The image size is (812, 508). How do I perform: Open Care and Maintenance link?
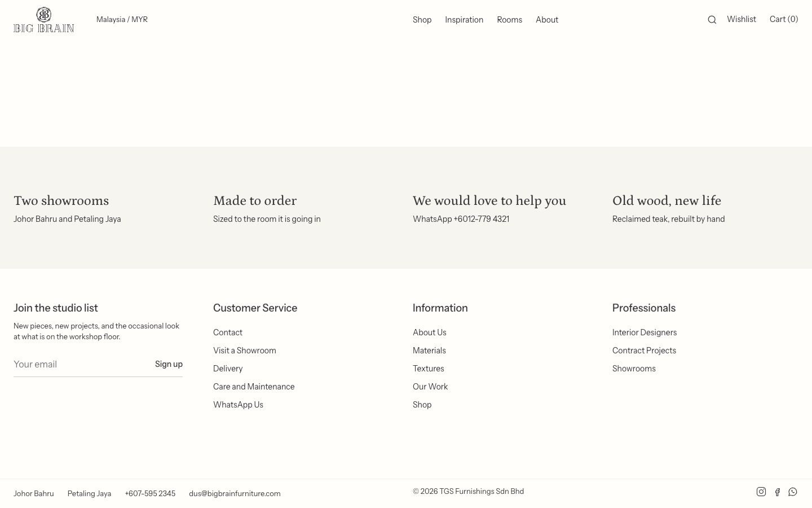[x=254, y=387]
